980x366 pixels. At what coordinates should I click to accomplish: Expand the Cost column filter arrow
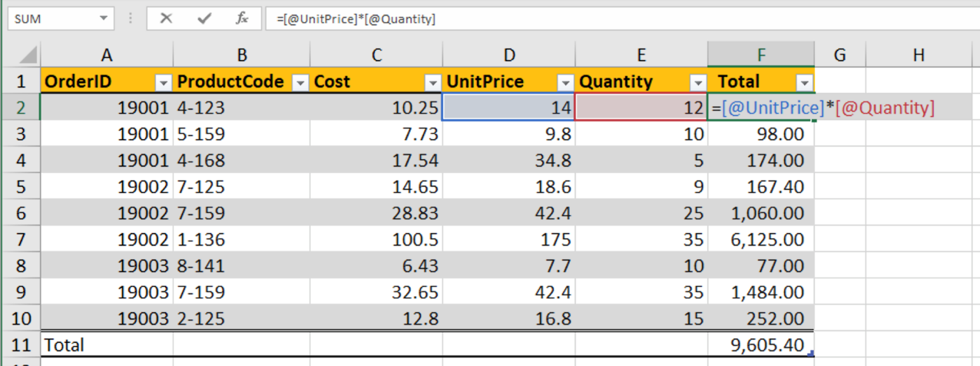(x=432, y=82)
